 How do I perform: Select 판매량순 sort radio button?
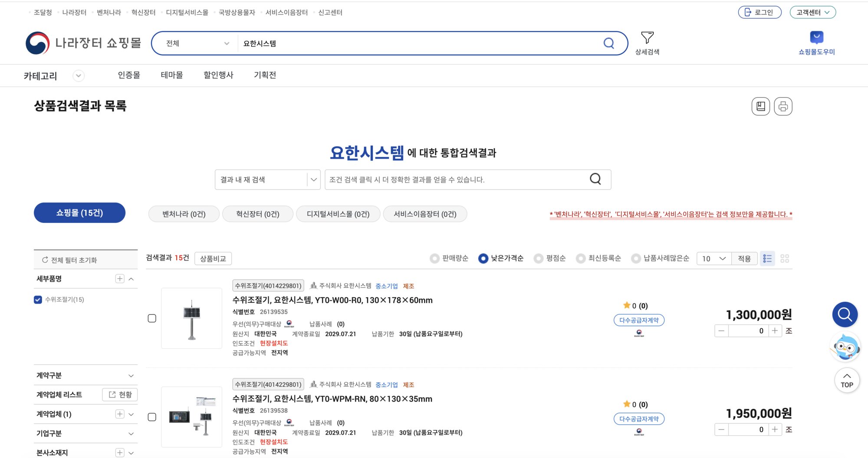click(434, 258)
